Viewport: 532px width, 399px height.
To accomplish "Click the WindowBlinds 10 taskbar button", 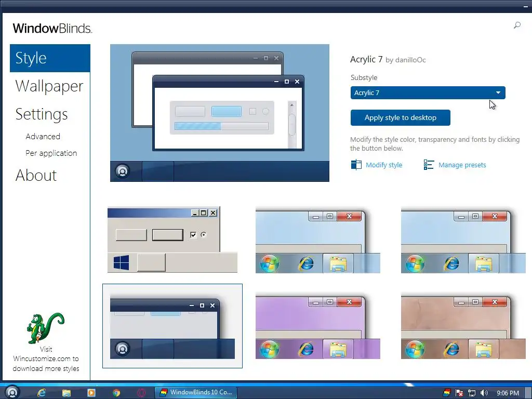I will (x=196, y=392).
